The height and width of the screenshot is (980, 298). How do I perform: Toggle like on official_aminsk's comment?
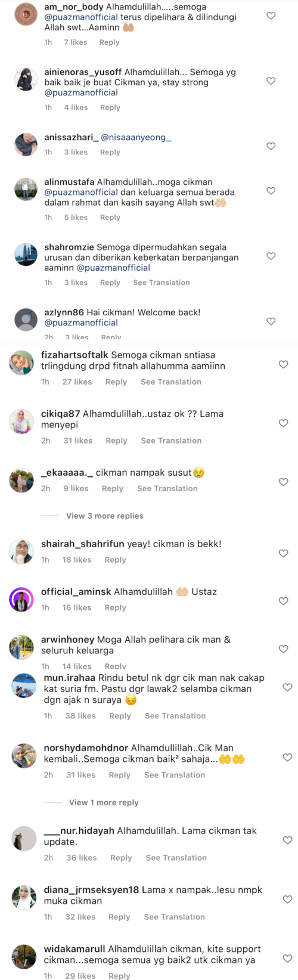point(284,601)
